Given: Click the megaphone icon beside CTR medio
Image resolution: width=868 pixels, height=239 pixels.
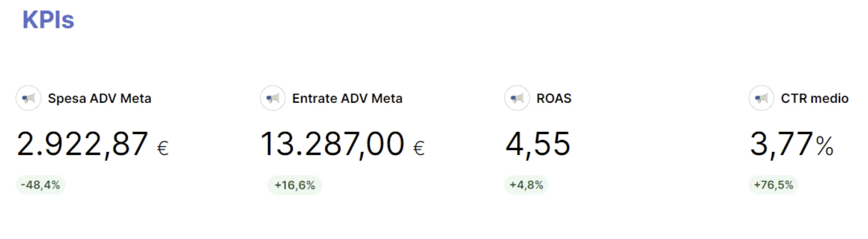Looking at the screenshot, I should [761, 98].
